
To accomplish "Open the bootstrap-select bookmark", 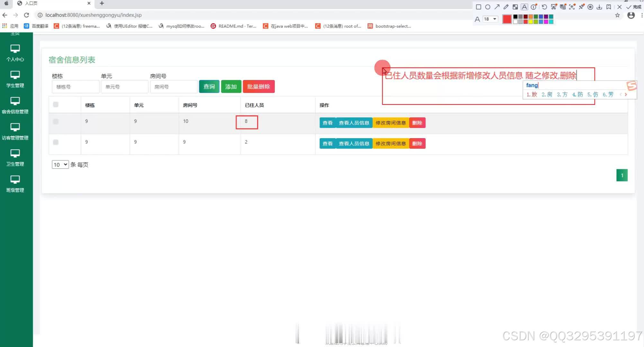I will [x=389, y=26].
